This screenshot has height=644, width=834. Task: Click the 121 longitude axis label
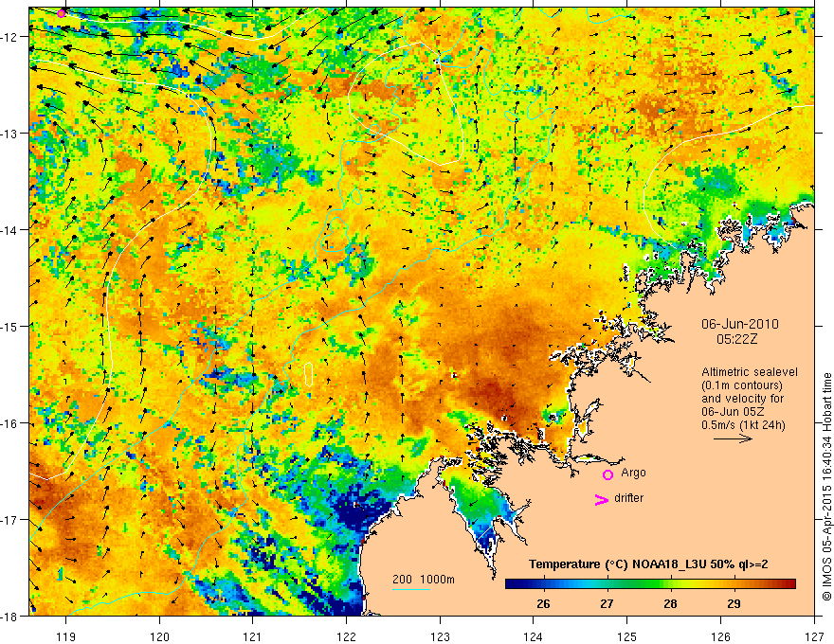pos(253,636)
